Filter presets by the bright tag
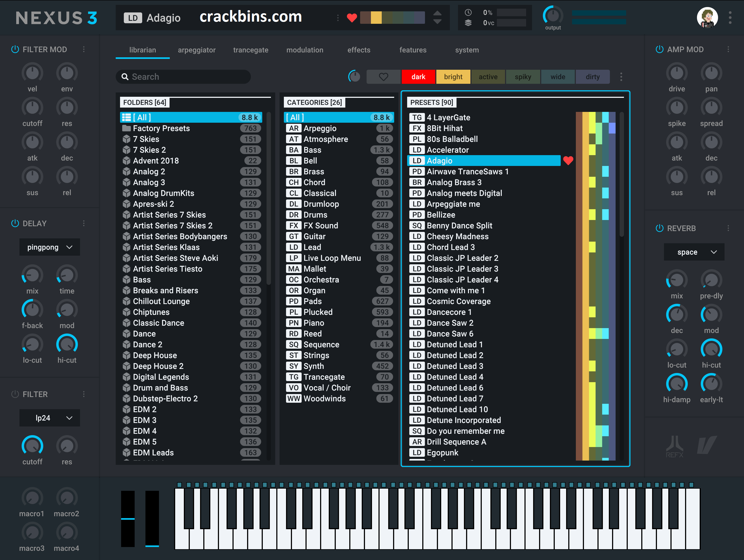This screenshot has height=560, width=744. point(453,77)
